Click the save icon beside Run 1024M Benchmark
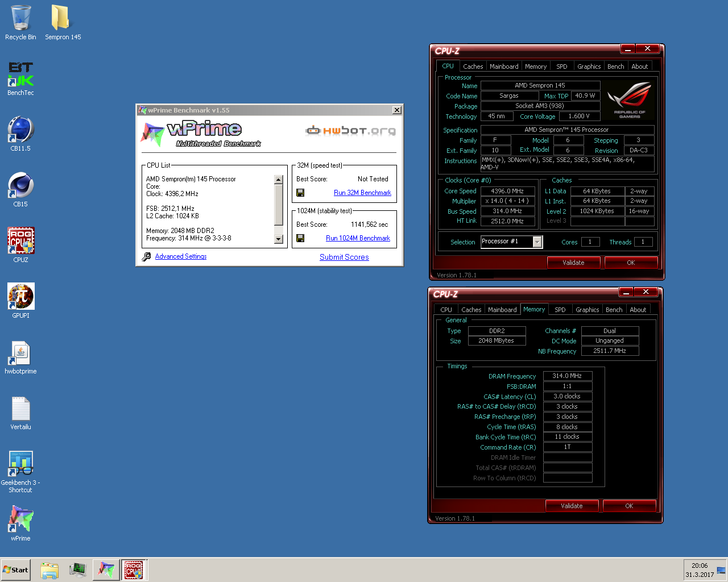 point(300,238)
